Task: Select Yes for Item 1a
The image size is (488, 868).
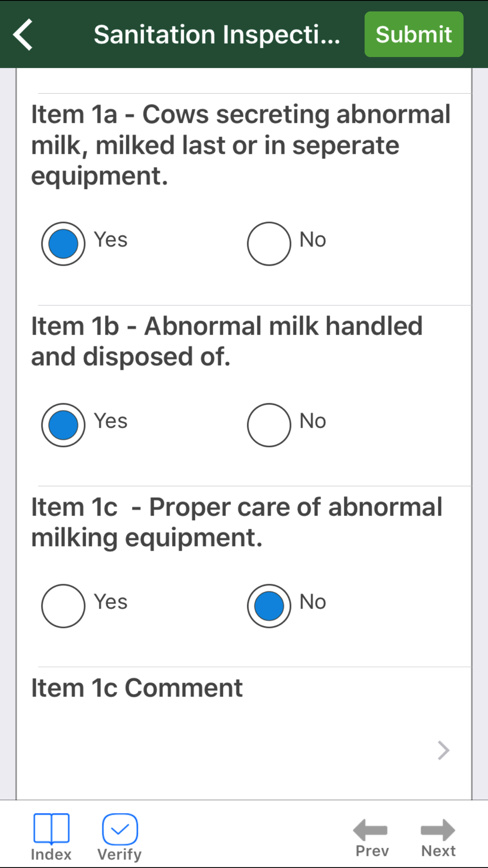Action: pos(63,244)
